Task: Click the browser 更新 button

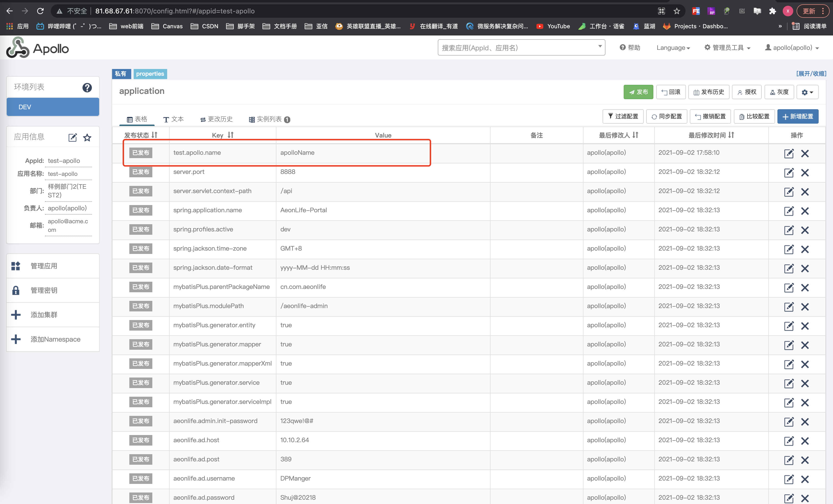Action: coord(812,11)
